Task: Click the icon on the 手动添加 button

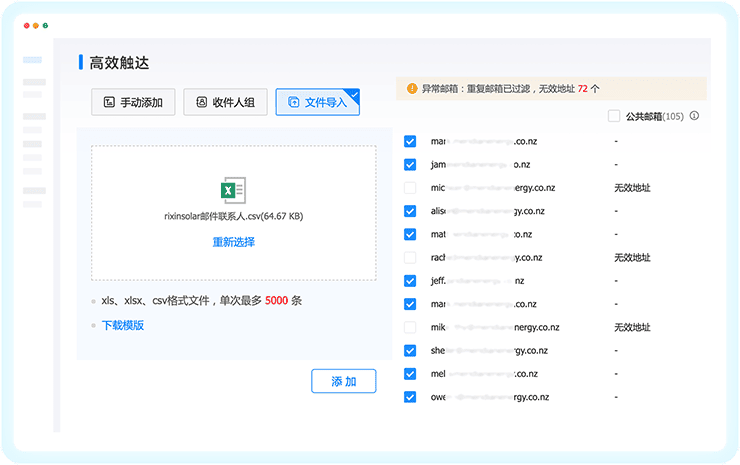Action: coord(107,102)
